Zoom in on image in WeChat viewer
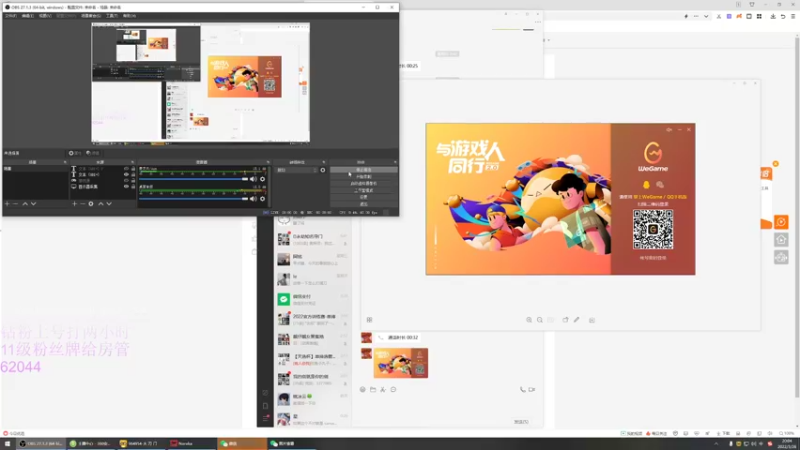This screenshot has width=800, height=450. [529, 320]
